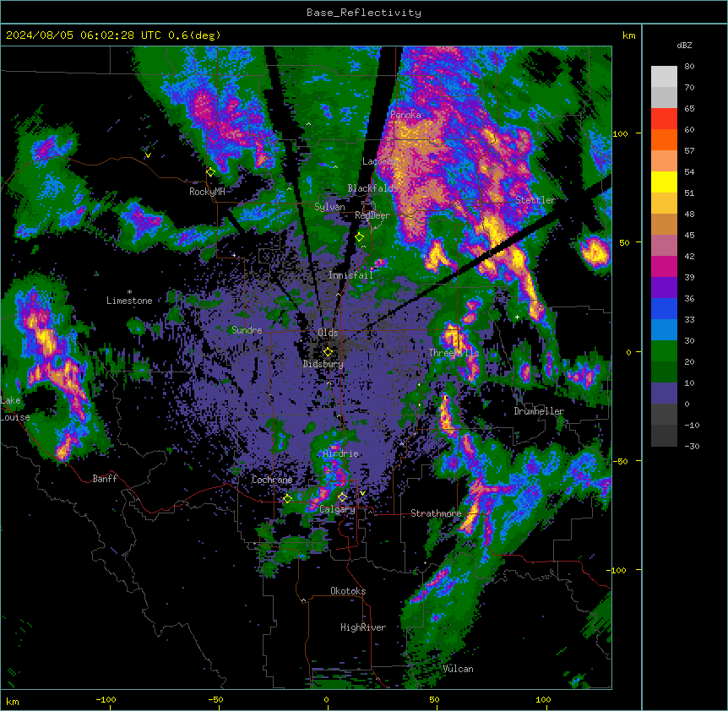This screenshot has height=711, width=728.
Task: Click the Base_Reflectivity title
Action: [364, 13]
